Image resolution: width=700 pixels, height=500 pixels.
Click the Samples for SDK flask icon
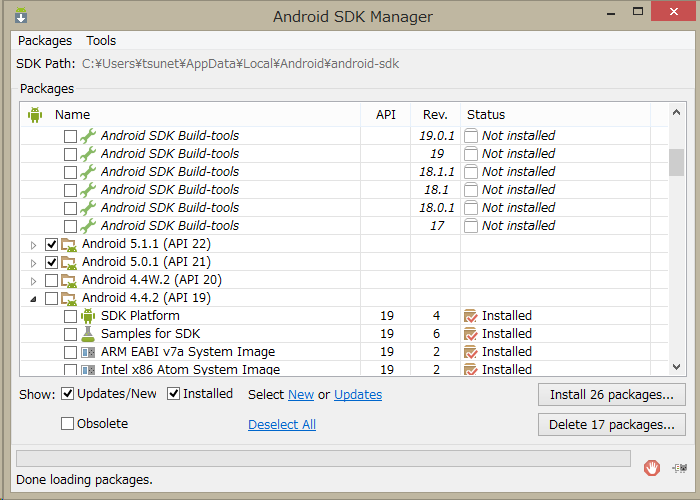[88, 334]
